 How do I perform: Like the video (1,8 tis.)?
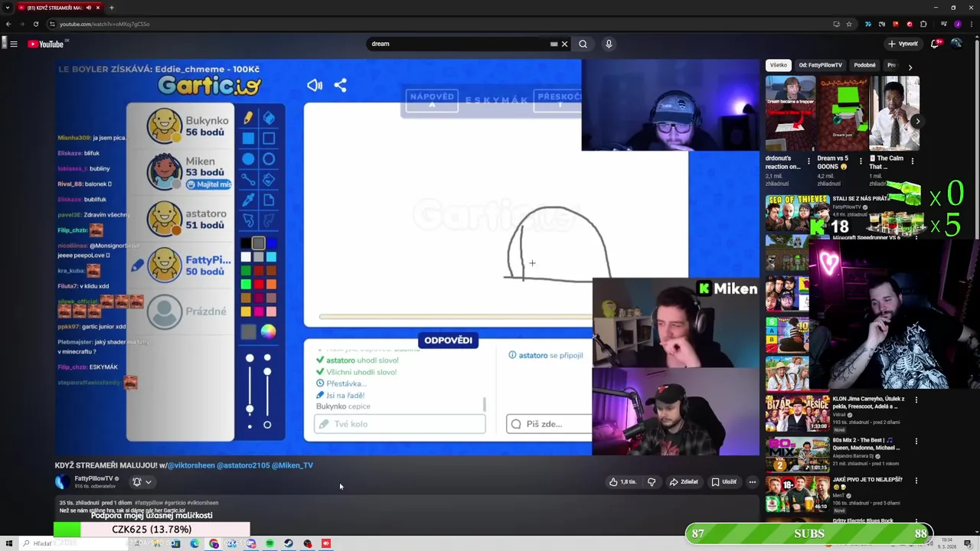coord(622,482)
